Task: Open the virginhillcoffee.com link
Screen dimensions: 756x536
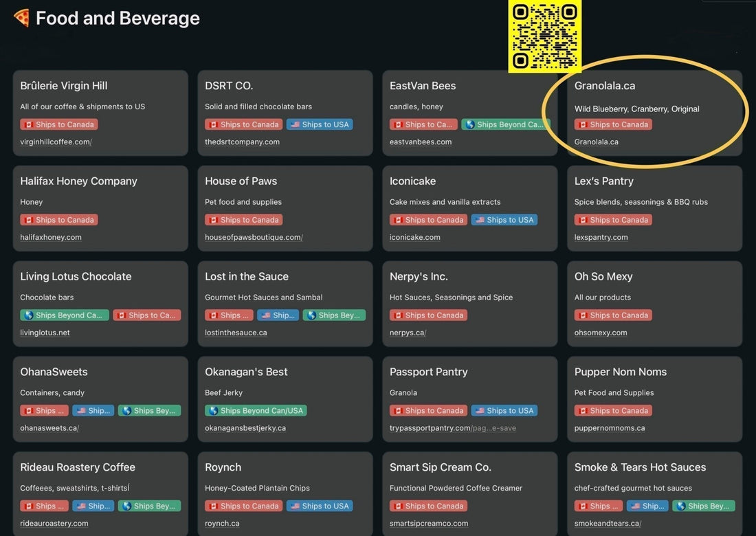Action: coord(56,142)
